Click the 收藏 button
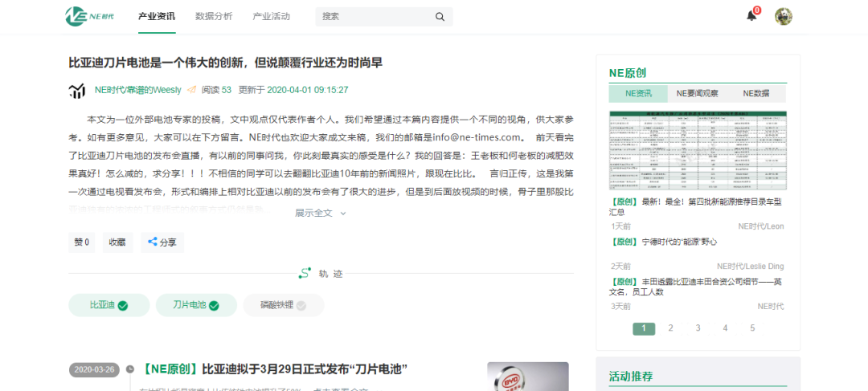 [117, 242]
